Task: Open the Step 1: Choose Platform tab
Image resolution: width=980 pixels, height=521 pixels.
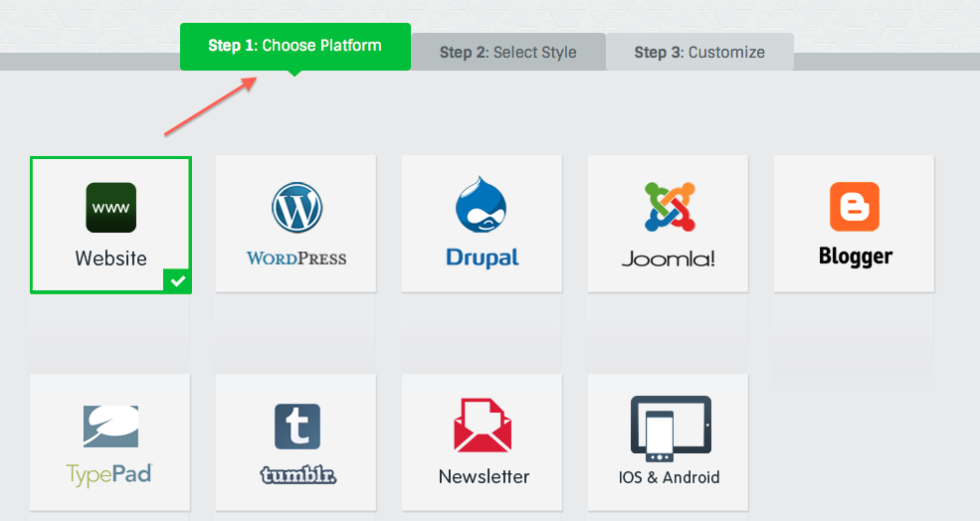Action: (x=295, y=47)
